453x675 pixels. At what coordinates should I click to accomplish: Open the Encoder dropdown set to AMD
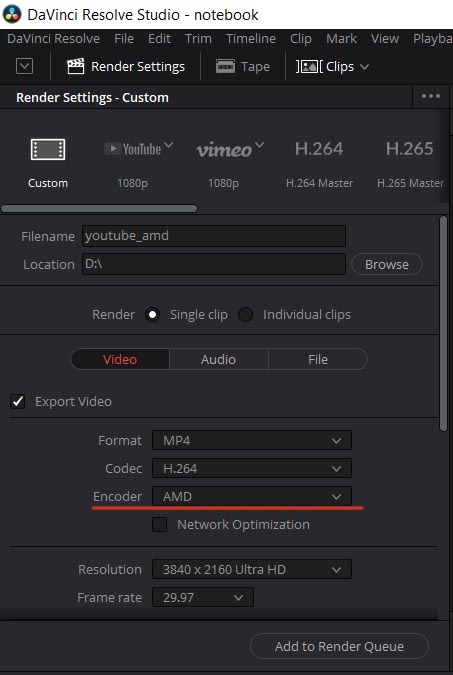[x=252, y=496]
